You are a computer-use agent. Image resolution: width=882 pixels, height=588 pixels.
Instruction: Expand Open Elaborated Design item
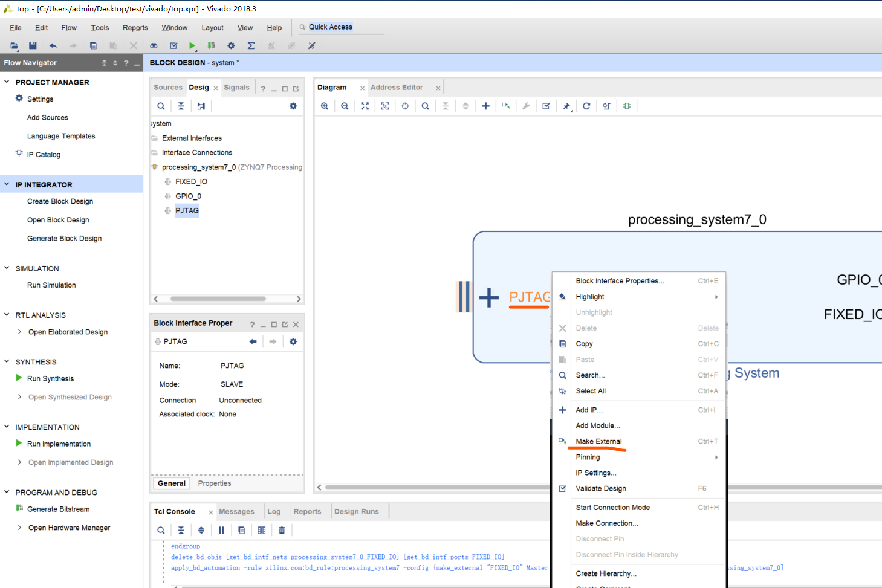pos(19,332)
